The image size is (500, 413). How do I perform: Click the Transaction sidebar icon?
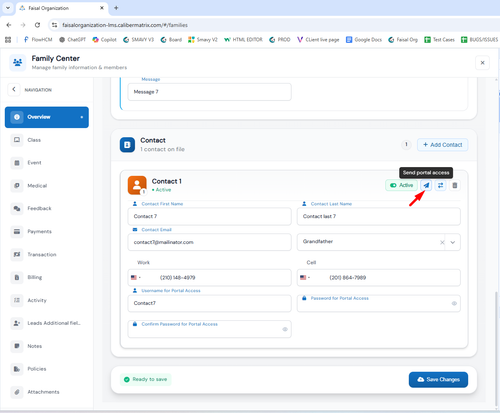(17, 254)
